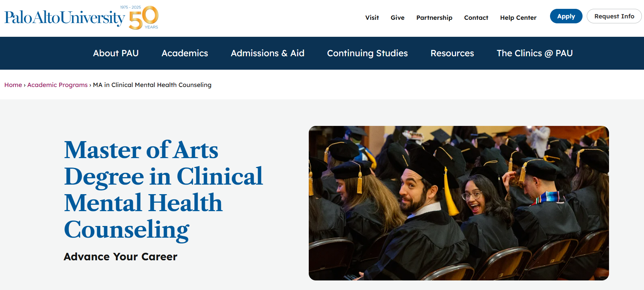Open The Clinics @ PAU menu
Viewport: 644px width, 290px height.
coord(534,53)
